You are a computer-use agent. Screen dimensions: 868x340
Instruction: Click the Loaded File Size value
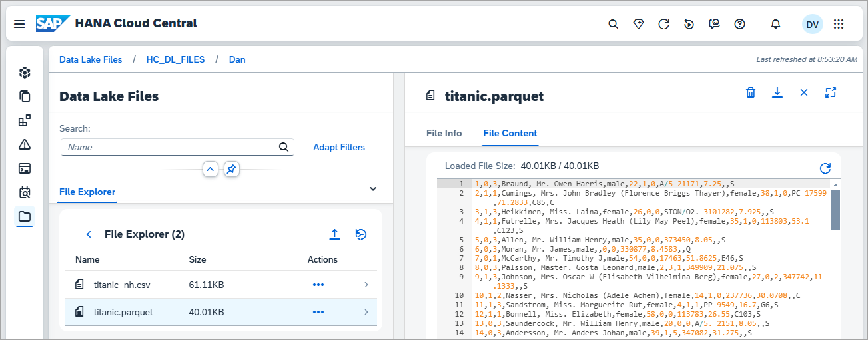coord(560,166)
